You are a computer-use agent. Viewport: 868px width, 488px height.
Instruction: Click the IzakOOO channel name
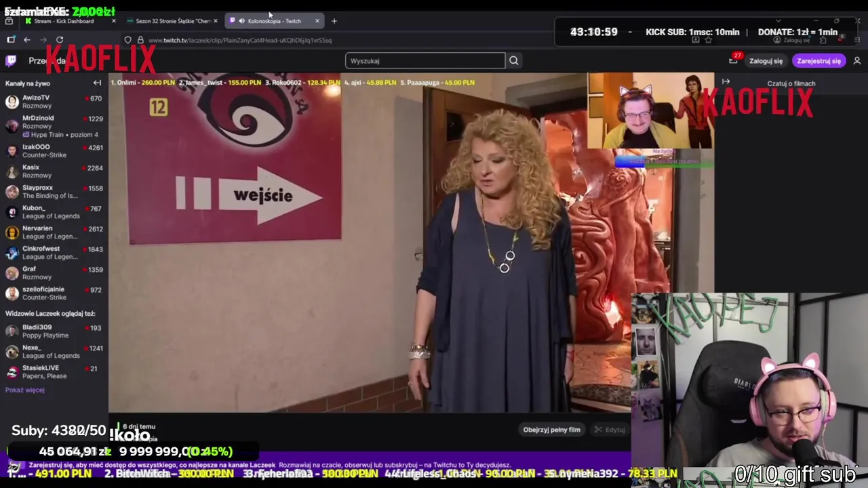click(36, 147)
